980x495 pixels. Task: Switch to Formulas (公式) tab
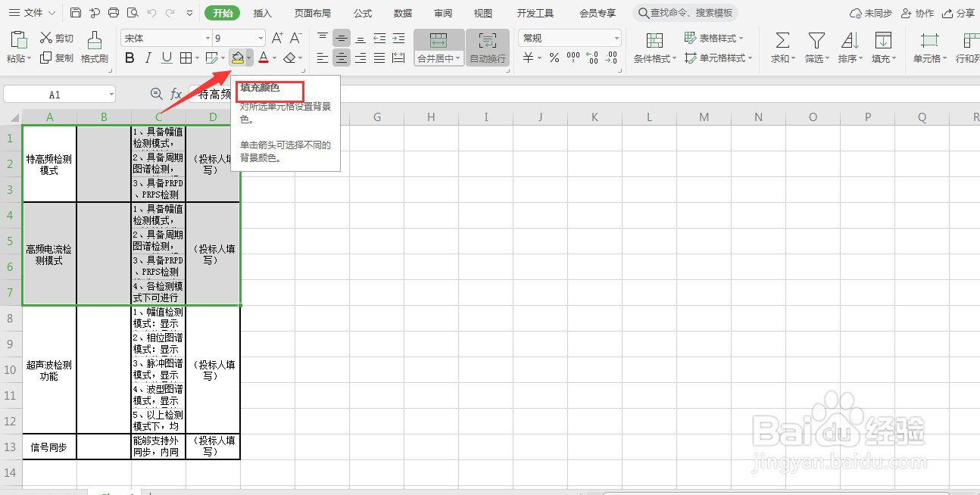pos(363,13)
